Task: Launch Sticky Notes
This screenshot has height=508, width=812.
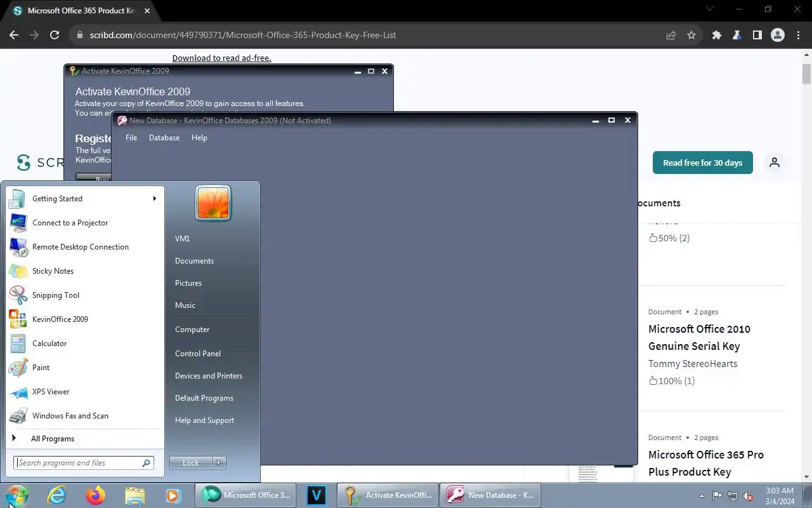Action: point(84,271)
